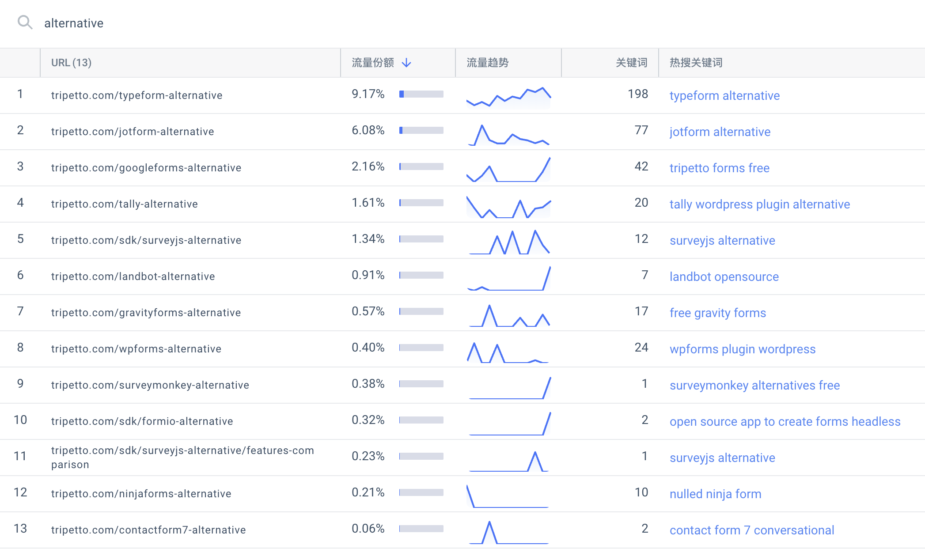
Task: Select the features-comparison URL in row 11
Action: pyautogui.click(x=182, y=458)
